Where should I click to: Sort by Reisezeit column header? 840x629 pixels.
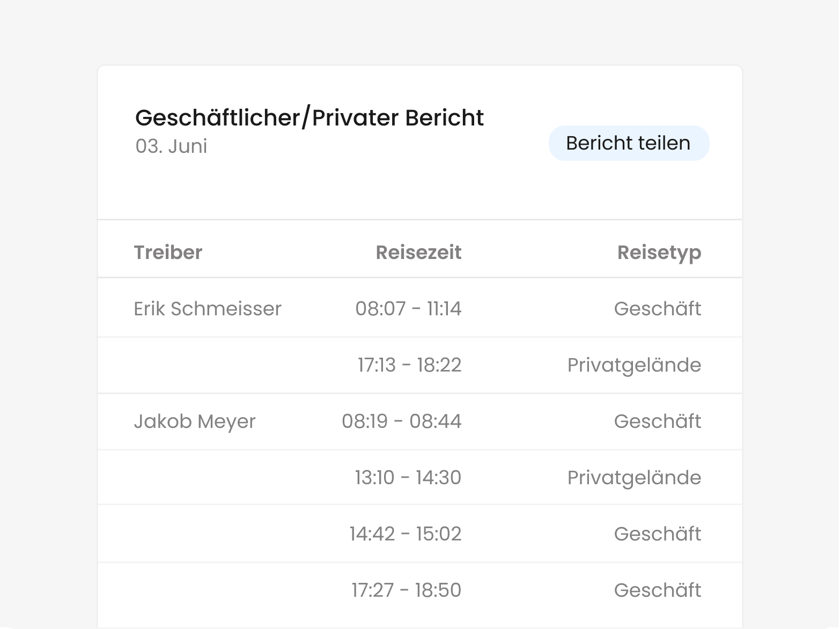click(418, 253)
